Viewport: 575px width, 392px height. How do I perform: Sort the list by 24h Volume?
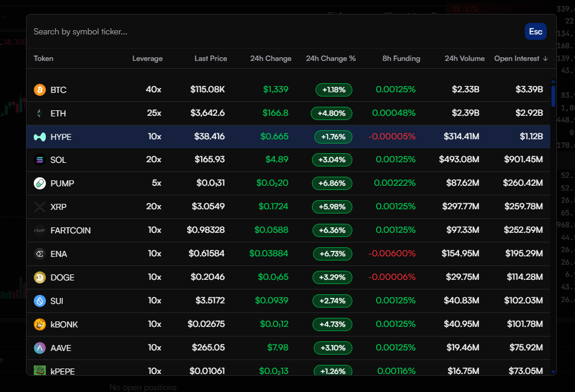tap(464, 58)
